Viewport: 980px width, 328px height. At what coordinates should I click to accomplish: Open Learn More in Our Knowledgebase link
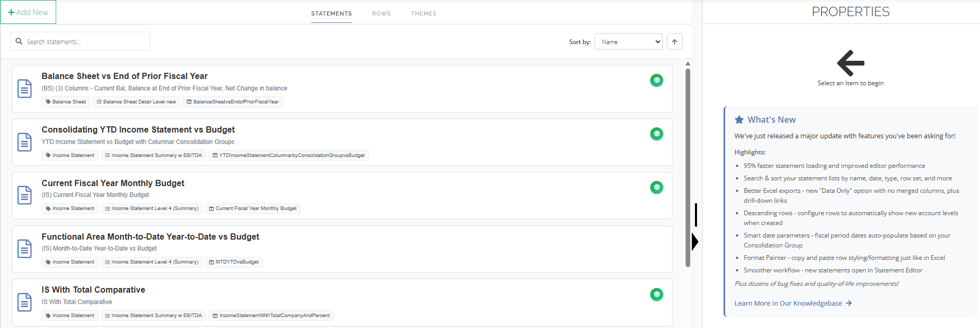point(793,303)
